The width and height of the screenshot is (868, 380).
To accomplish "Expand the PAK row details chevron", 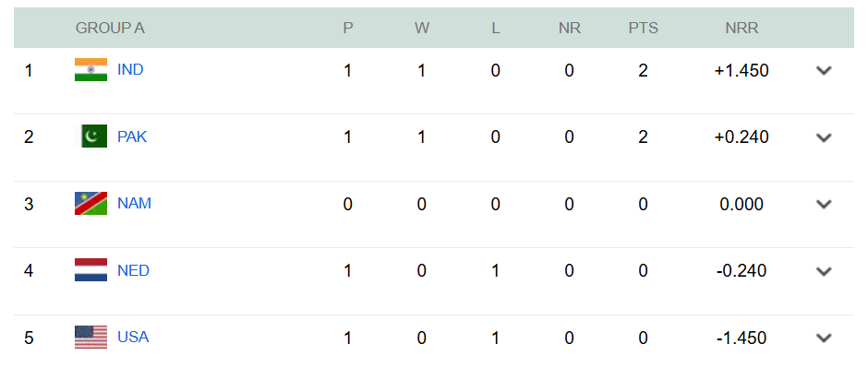I will (824, 137).
